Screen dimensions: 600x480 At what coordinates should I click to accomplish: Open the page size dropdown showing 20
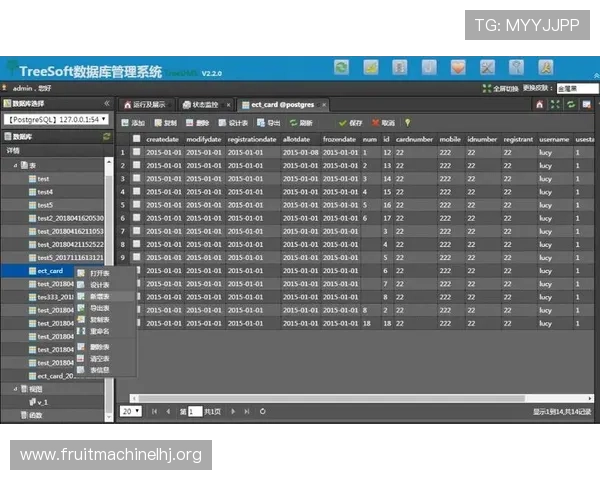(x=131, y=411)
